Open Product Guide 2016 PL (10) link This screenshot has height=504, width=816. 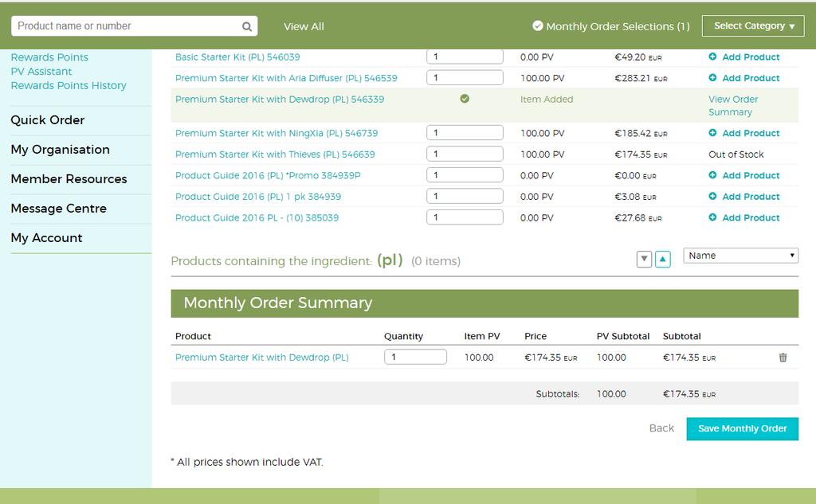pyautogui.click(x=257, y=217)
